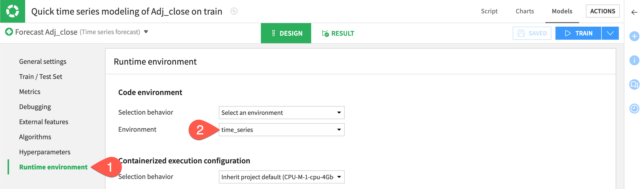
Task: Open Train / Test Set section
Action: 41,77
